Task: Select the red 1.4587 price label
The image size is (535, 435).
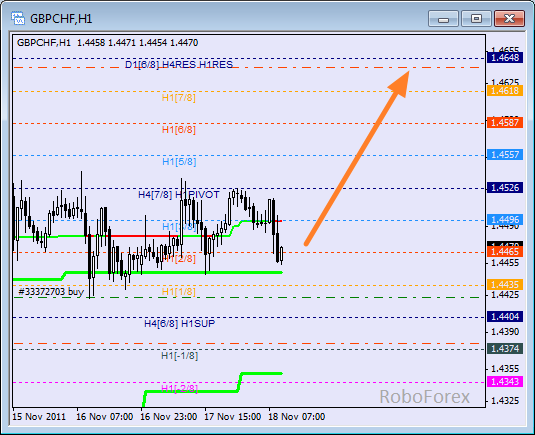Action: click(505, 122)
